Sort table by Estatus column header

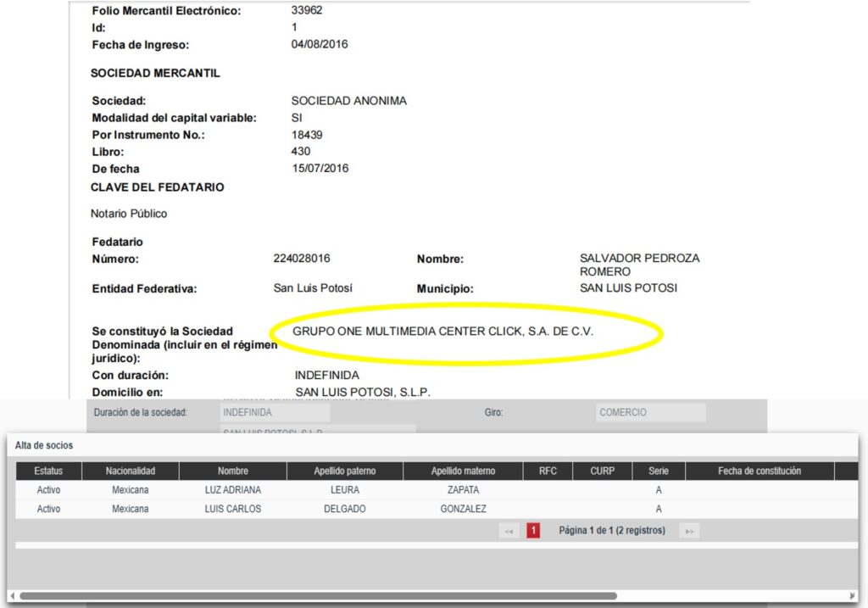click(48, 471)
